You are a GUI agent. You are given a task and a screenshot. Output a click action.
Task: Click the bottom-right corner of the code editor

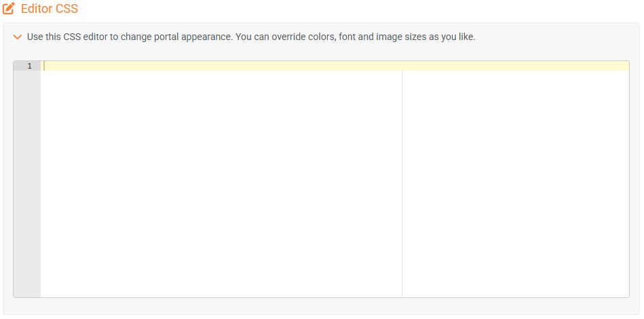624,293
